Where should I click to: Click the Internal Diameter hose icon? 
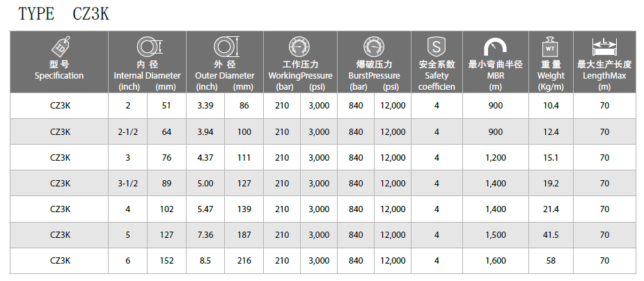(147, 47)
